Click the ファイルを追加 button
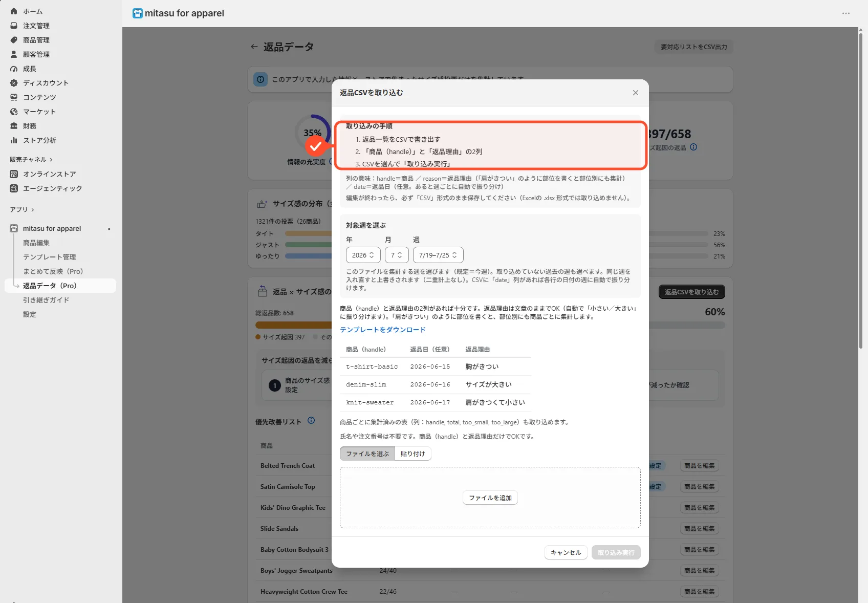 point(490,498)
